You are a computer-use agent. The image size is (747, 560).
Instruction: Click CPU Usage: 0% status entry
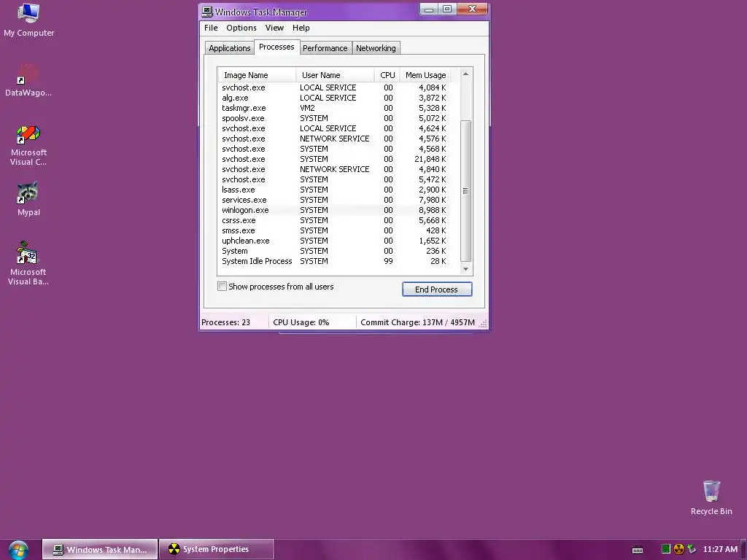[301, 322]
